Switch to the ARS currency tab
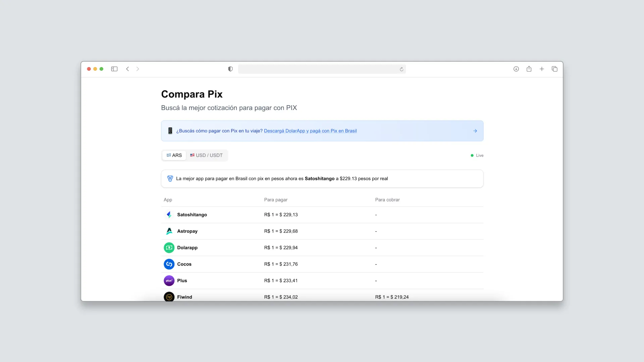 174,155
